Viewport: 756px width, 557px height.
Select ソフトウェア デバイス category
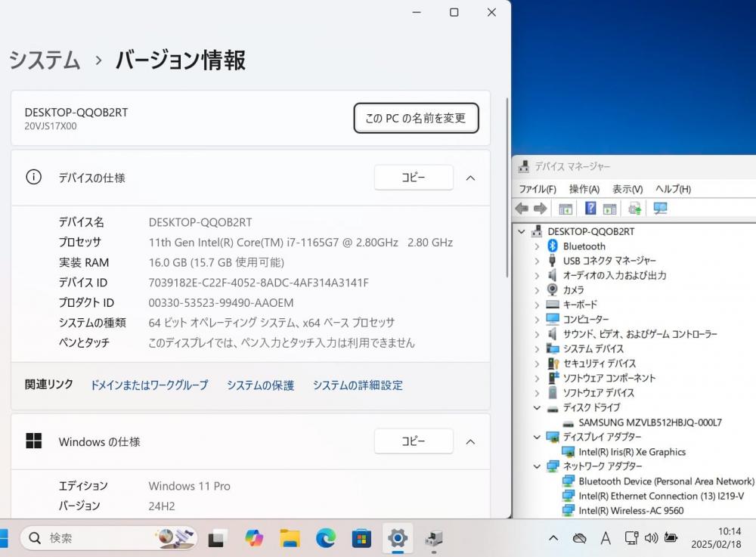click(x=598, y=393)
